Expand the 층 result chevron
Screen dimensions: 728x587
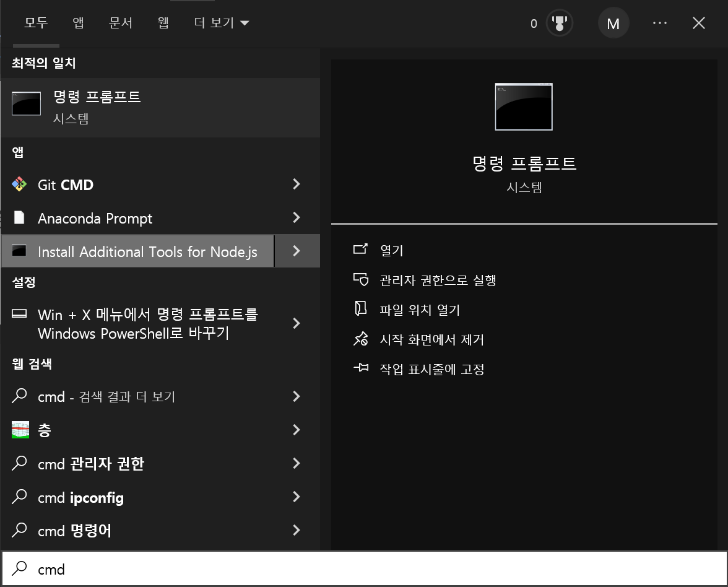(x=296, y=430)
